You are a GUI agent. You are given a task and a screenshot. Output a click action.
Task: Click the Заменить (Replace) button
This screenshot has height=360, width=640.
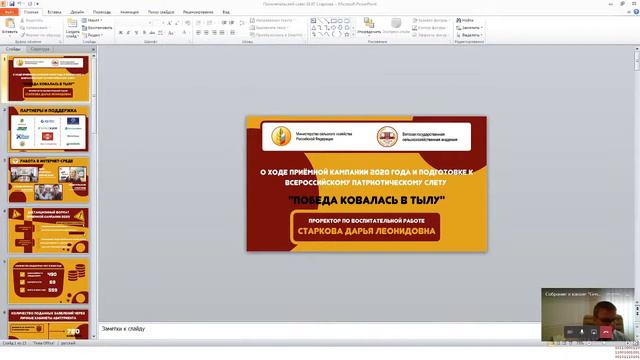469,27
